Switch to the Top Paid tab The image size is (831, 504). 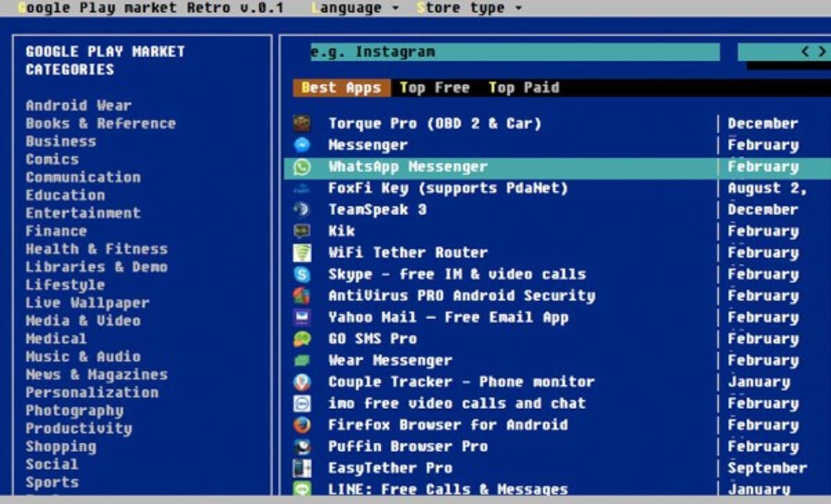pos(524,88)
